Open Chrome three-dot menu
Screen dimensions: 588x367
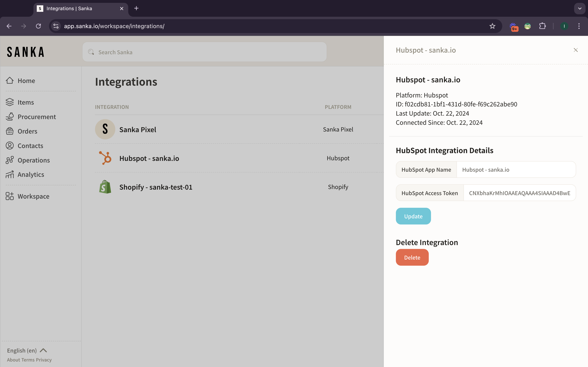tap(579, 26)
